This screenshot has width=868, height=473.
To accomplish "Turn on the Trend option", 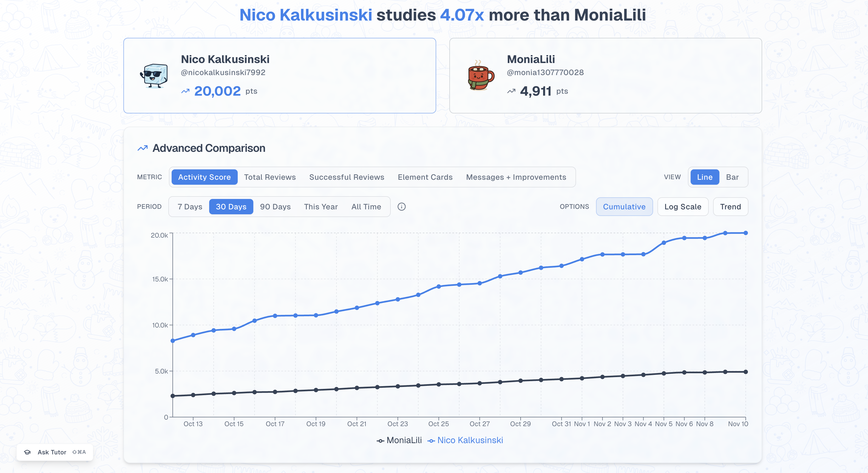I will 730,207.
